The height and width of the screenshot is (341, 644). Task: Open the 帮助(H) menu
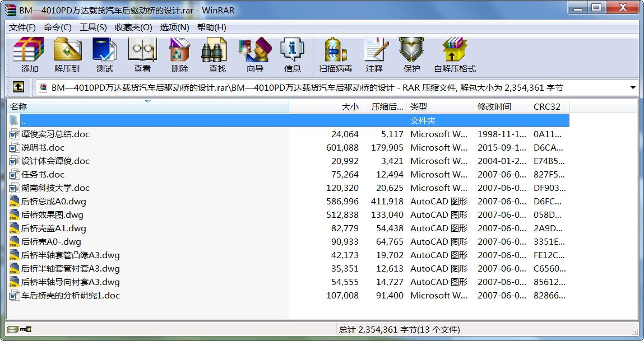click(211, 27)
